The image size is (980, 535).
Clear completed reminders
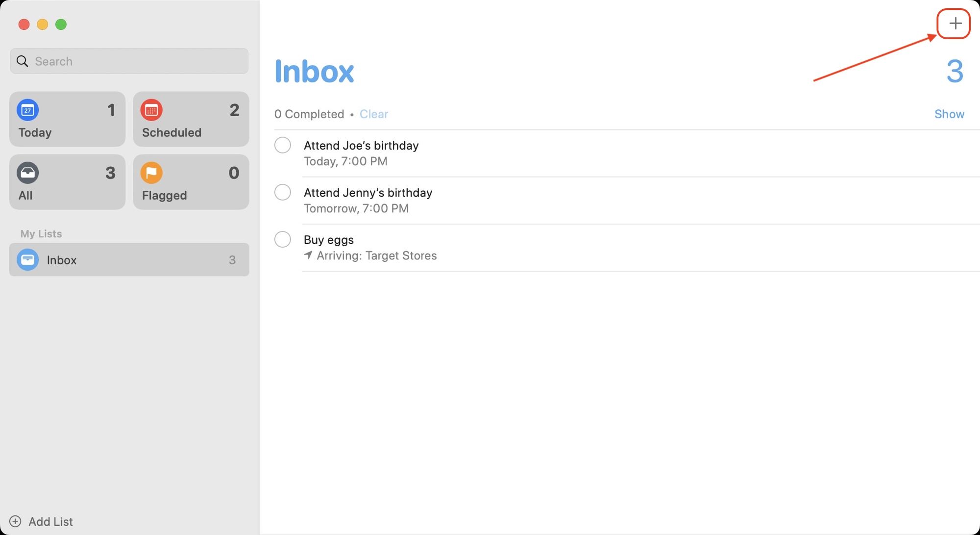point(374,114)
